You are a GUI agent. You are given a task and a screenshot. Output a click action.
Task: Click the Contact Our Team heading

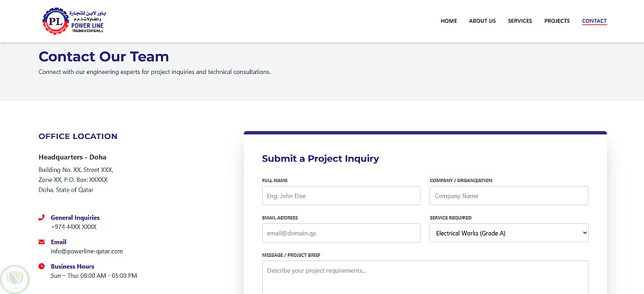tap(104, 57)
